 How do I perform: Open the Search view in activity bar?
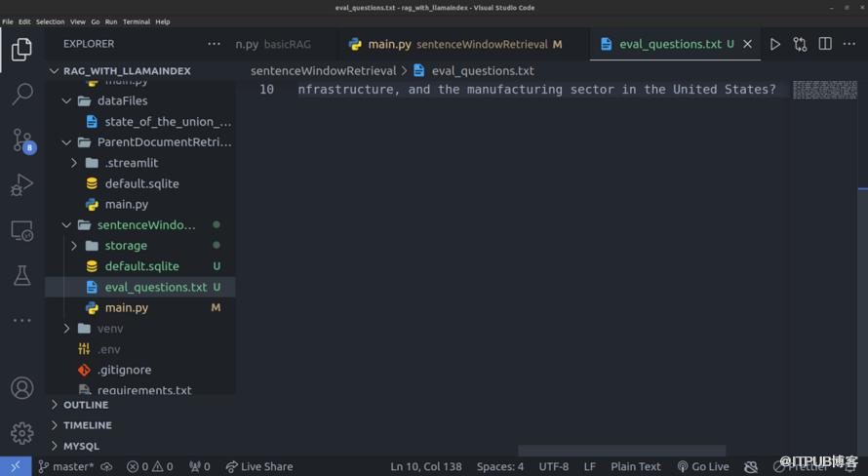(x=21, y=95)
